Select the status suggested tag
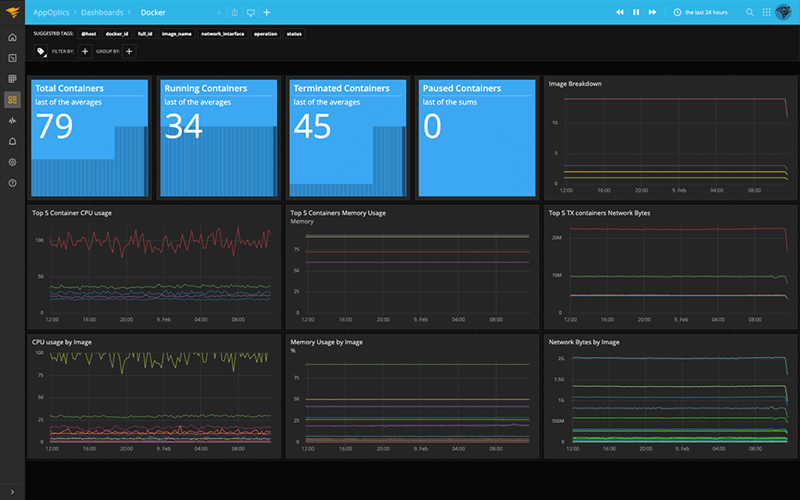This screenshot has width=800, height=500. tap(294, 34)
